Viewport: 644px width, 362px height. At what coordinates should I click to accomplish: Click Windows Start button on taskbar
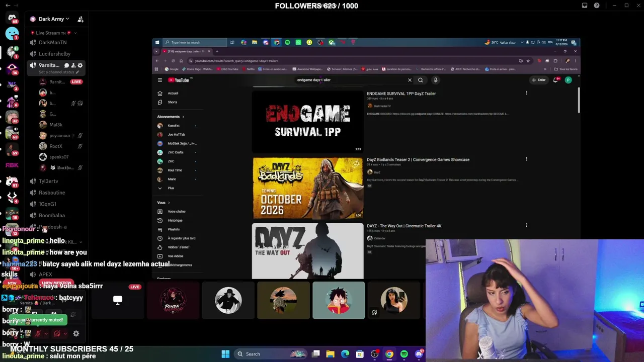pyautogui.click(x=225, y=354)
